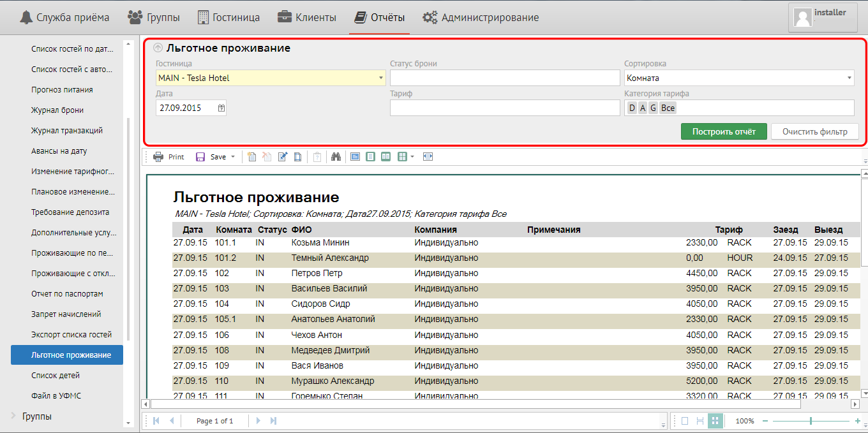Open the binoculars search tool
The width and height of the screenshot is (868, 433).
[336, 157]
